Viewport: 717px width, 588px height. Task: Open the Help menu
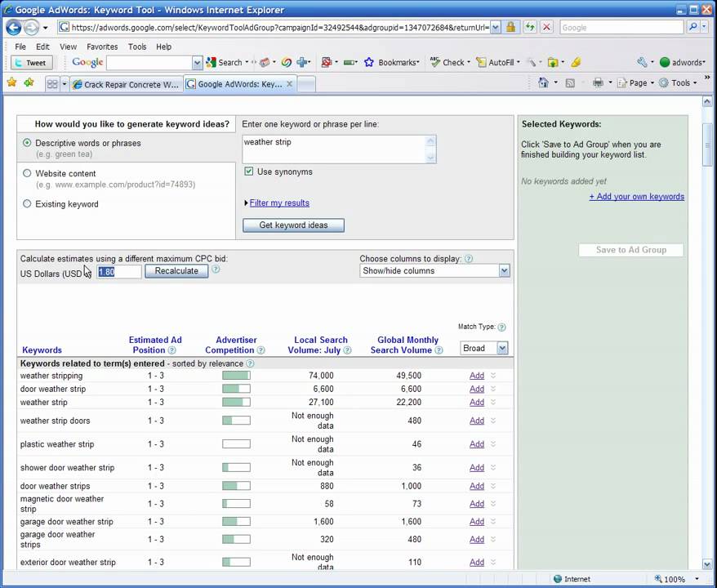pos(163,47)
